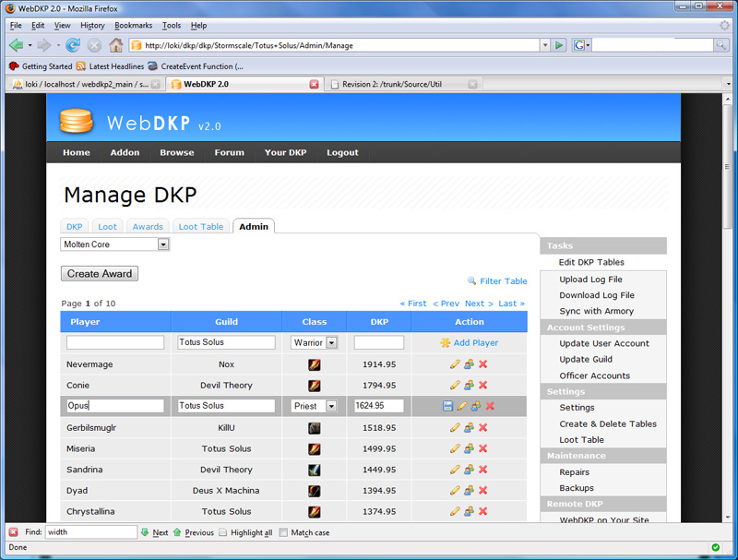The height and width of the screenshot is (560, 738).
Task: Click the save icon in the Opus row
Action: pos(447,406)
